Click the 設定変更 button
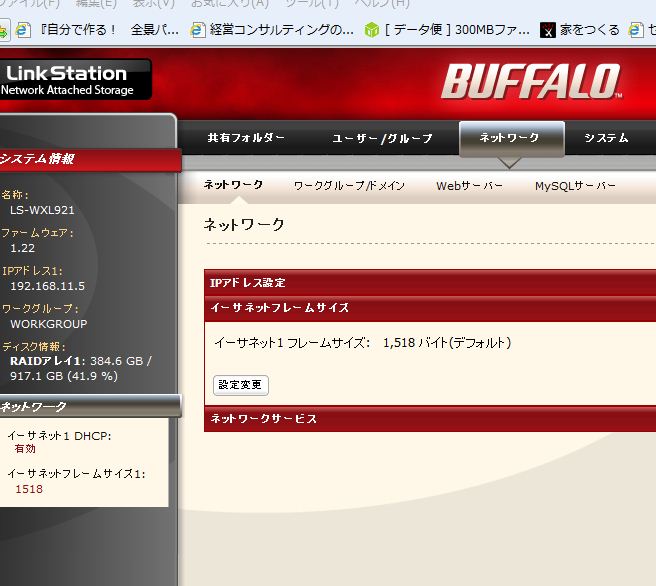656x586 pixels. coord(241,385)
